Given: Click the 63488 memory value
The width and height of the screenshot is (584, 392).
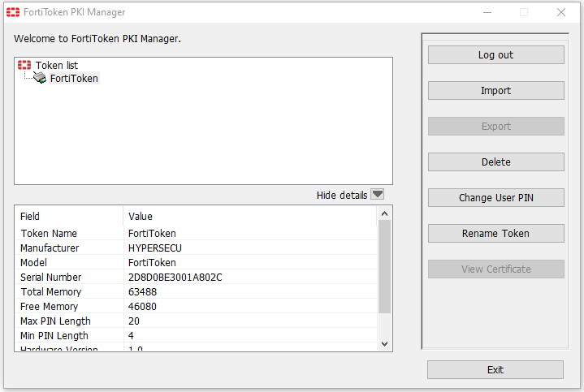Looking at the screenshot, I should pos(142,292).
